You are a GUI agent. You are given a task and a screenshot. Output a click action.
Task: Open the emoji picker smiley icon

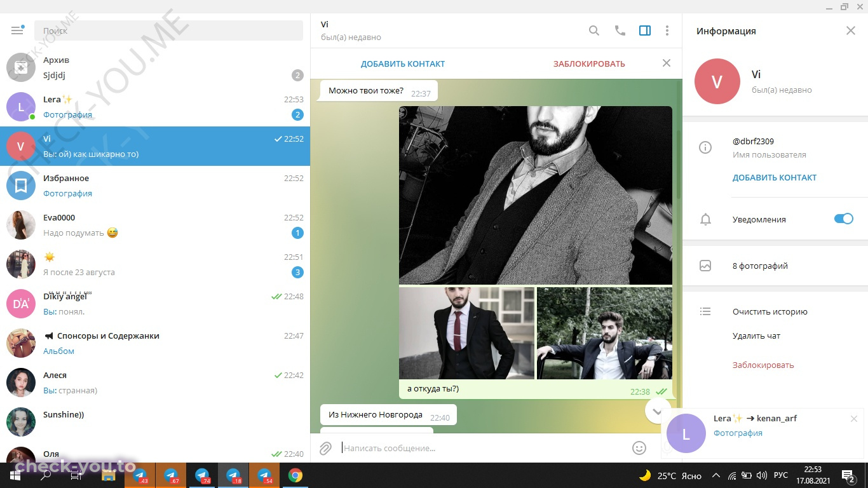coord(639,448)
